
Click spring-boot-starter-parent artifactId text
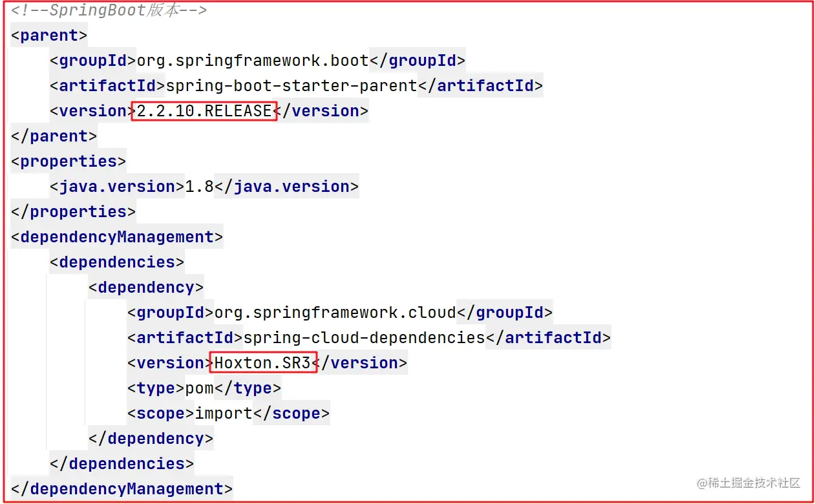tap(291, 86)
